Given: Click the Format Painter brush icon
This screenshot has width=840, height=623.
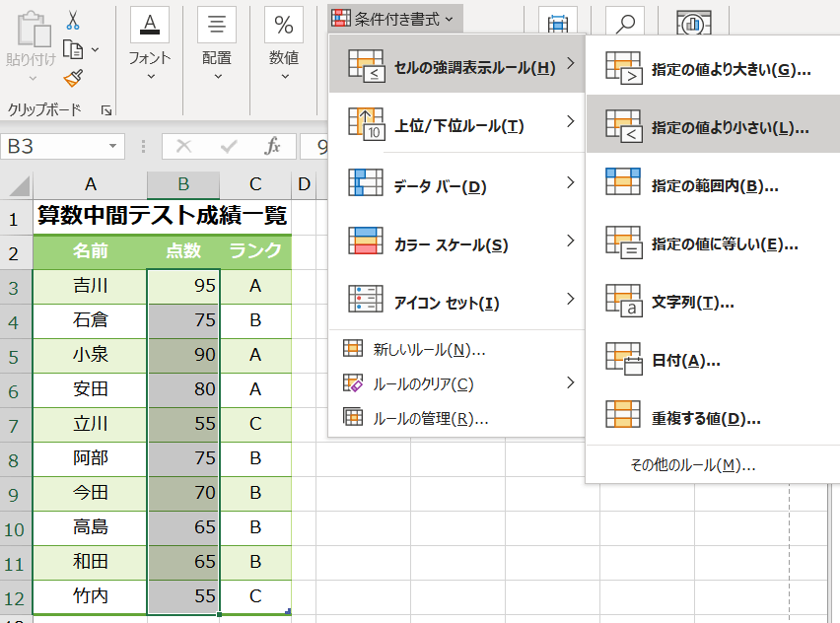Looking at the screenshot, I should click(73, 78).
